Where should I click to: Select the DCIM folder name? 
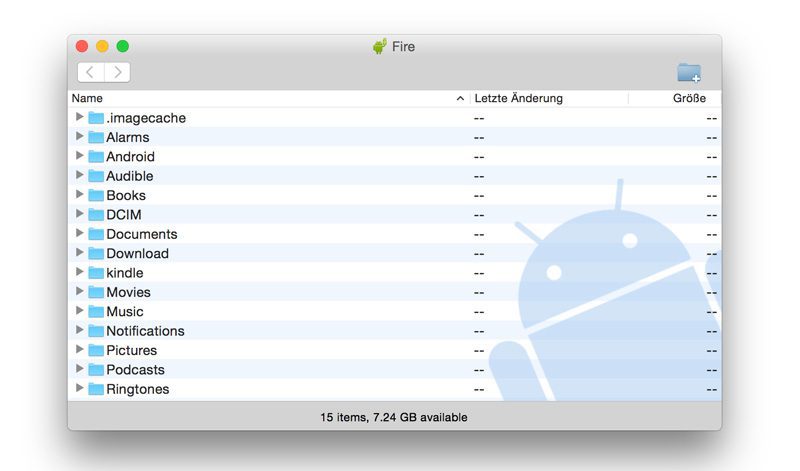(124, 215)
